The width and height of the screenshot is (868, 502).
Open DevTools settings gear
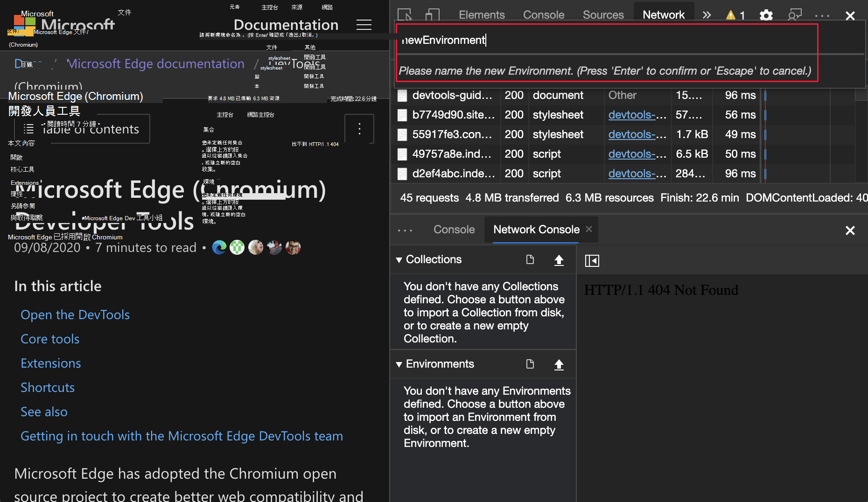coord(766,15)
